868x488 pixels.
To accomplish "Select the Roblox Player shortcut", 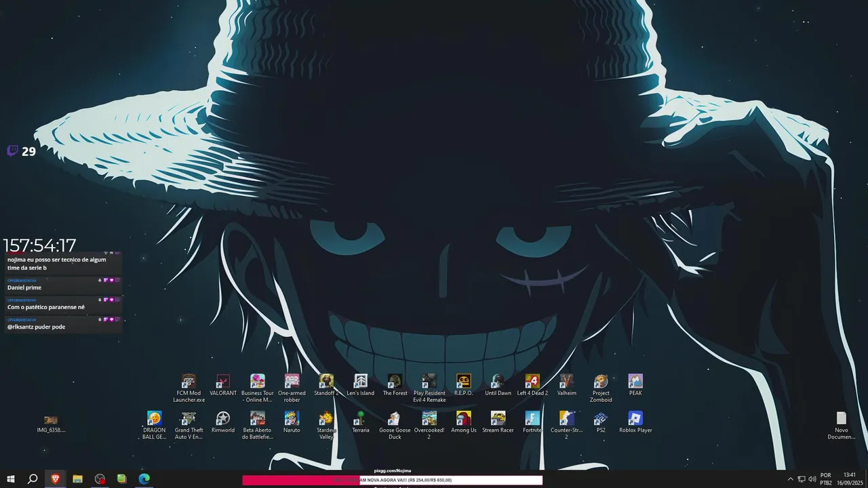I will (635, 422).
